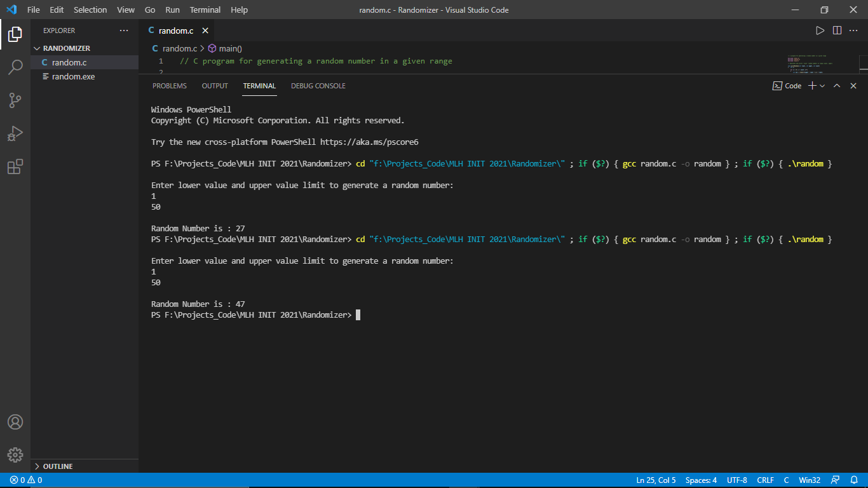Open random.exe in the explorer

73,76
